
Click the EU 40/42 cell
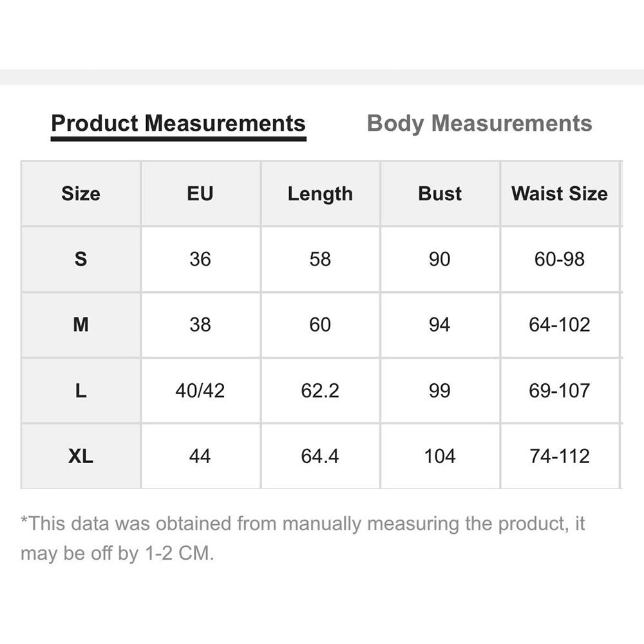(200, 390)
